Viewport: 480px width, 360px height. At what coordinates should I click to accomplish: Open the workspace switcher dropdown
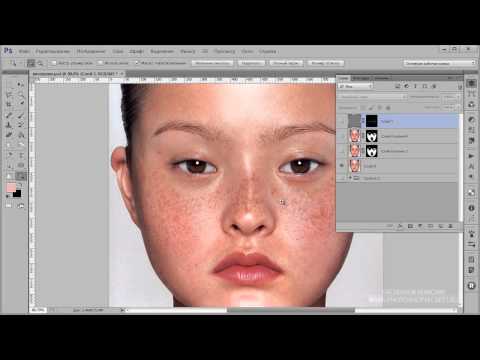[x=439, y=63]
